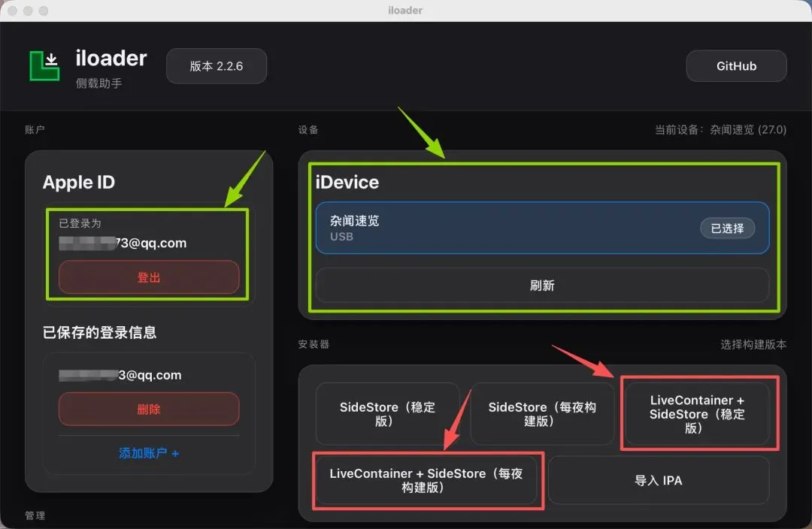Click the Apple ID heading
This screenshot has height=529, width=812.
point(79,182)
